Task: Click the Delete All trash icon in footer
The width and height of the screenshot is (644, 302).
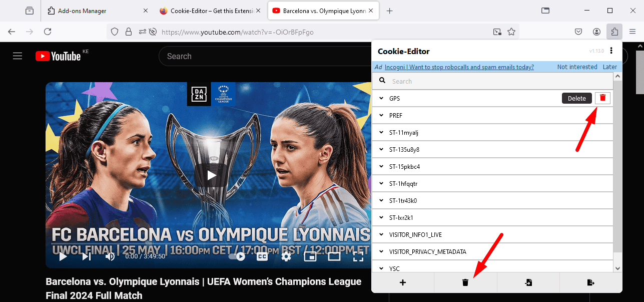Action: coord(465,282)
